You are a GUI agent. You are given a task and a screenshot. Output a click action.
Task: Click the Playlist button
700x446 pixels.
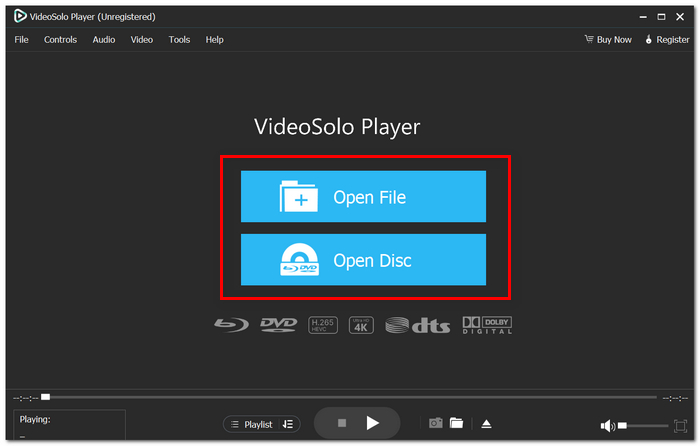point(252,424)
